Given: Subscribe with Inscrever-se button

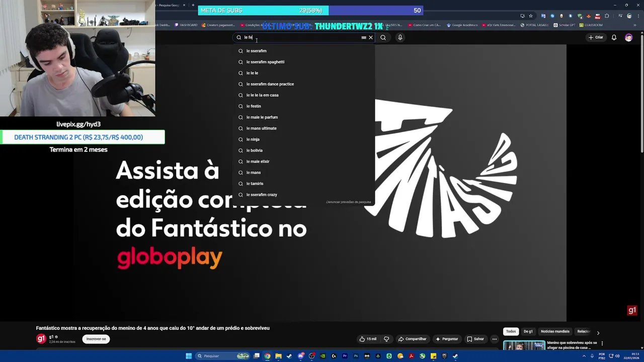Looking at the screenshot, I should (x=96, y=339).
